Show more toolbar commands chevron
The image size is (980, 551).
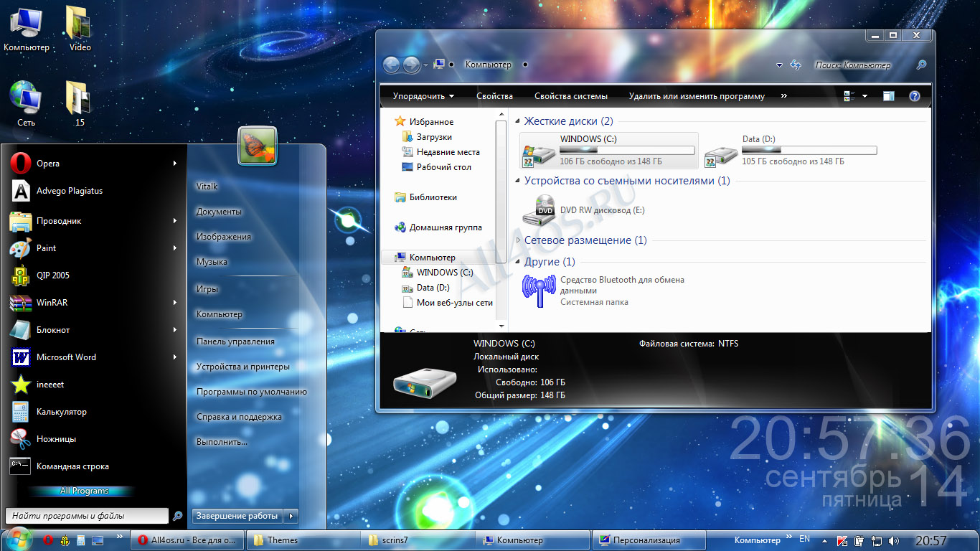pyautogui.click(x=783, y=96)
